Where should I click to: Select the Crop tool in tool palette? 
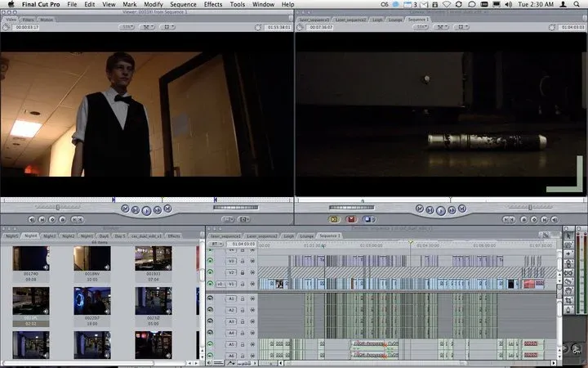tap(569, 301)
